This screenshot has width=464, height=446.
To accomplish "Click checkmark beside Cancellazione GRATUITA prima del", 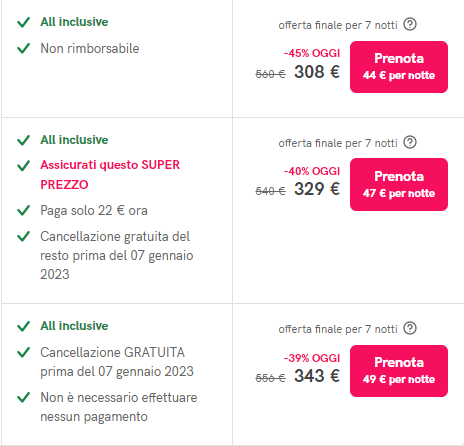I will [x=24, y=352].
